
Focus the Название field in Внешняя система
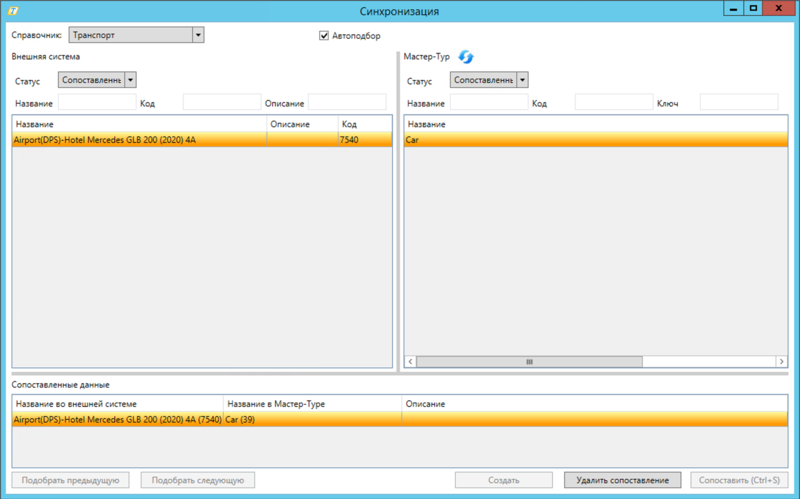pos(97,103)
